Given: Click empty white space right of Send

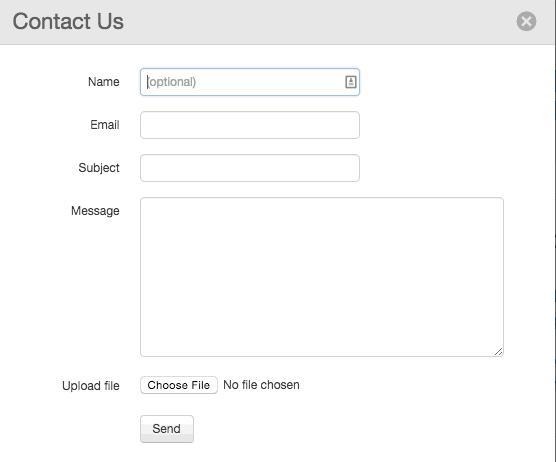Looking at the screenshot, I should (x=355, y=429).
